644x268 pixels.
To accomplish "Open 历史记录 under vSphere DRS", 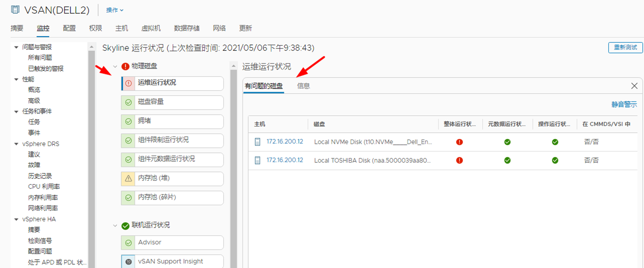I will coord(40,176).
